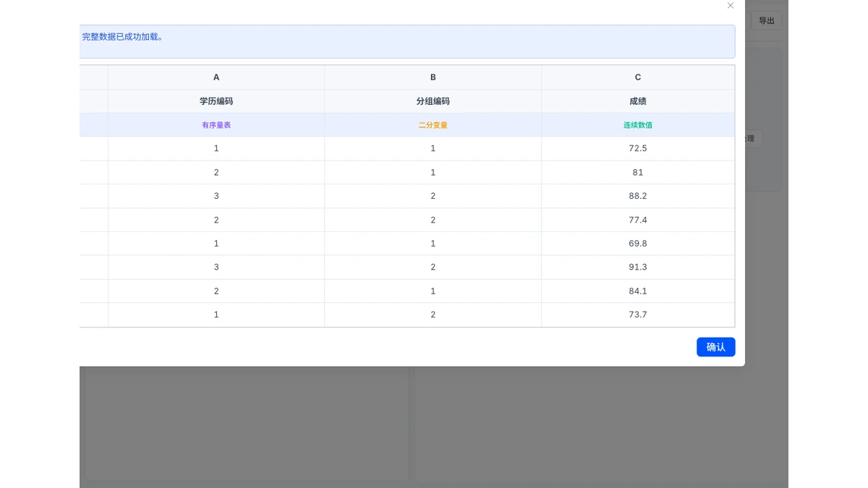This screenshot has width=868, height=488.
Task: Click the 成绩 column name
Action: click(x=638, y=101)
